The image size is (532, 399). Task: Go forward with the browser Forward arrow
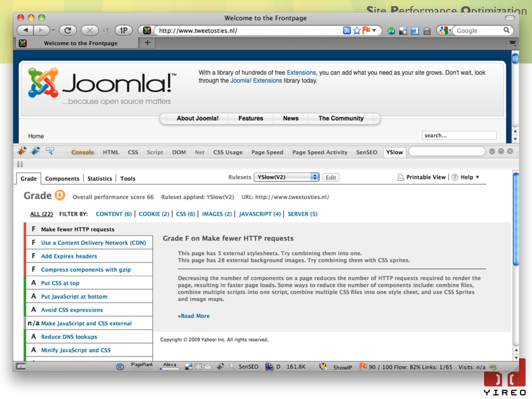pyautogui.click(x=41, y=31)
